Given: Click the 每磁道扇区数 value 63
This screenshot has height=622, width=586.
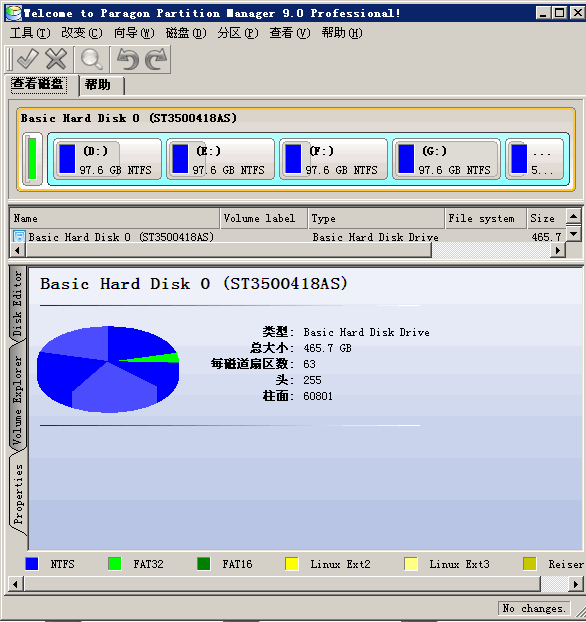Looking at the screenshot, I should [309, 364].
